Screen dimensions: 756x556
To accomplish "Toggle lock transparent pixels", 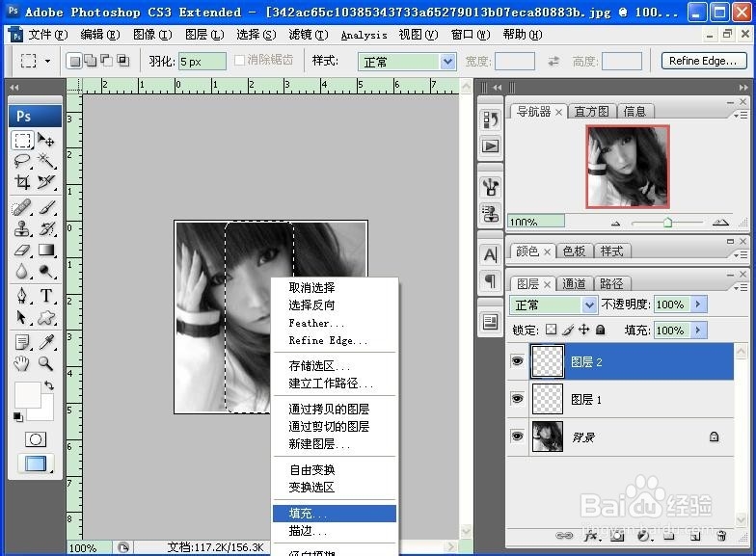I will (551, 330).
